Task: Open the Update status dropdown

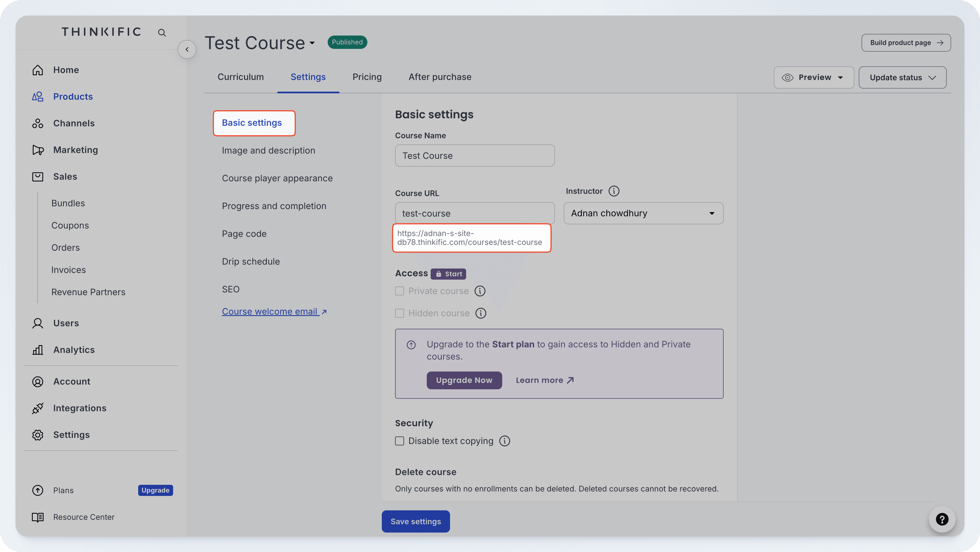Action: (902, 77)
